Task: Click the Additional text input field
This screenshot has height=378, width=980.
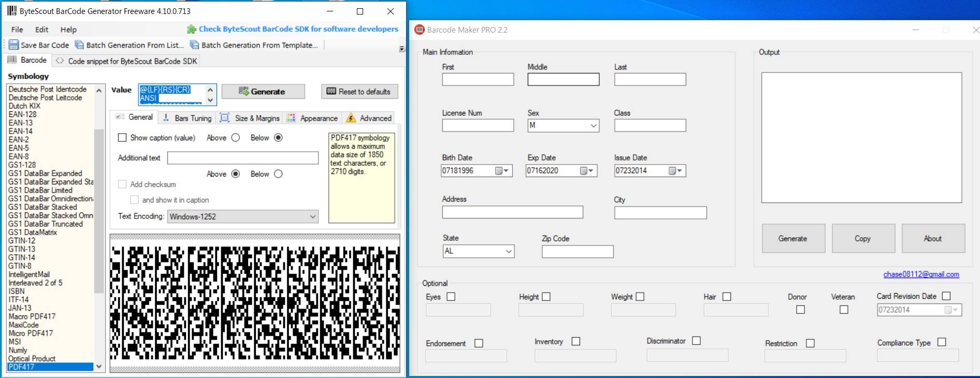Action: click(243, 158)
